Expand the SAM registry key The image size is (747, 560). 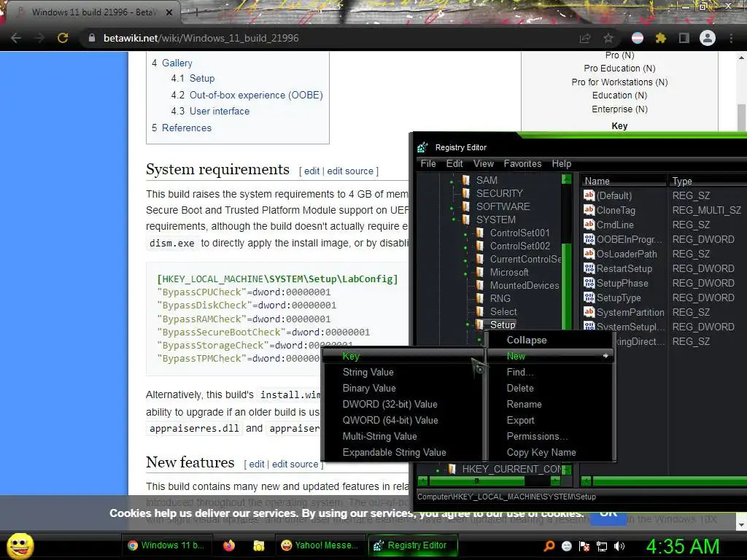(x=452, y=181)
